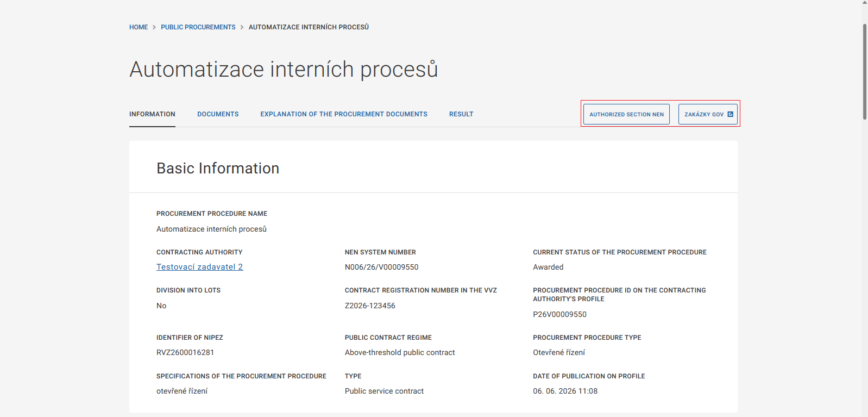The width and height of the screenshot is (868, 417).
Task: Switch to the INFORMATION tab
Action: click(152, 114)
